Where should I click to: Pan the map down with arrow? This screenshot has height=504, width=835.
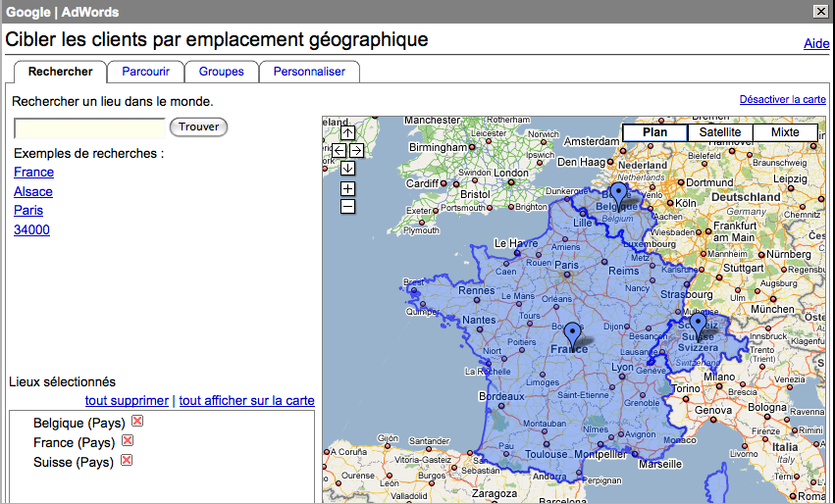pyautogui.click(x=347, y=168)
